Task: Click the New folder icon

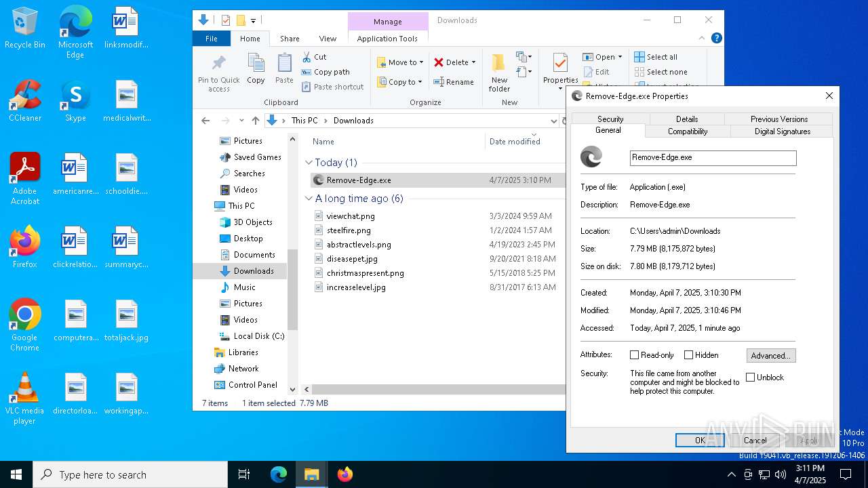Action: [x=499, y=63]
